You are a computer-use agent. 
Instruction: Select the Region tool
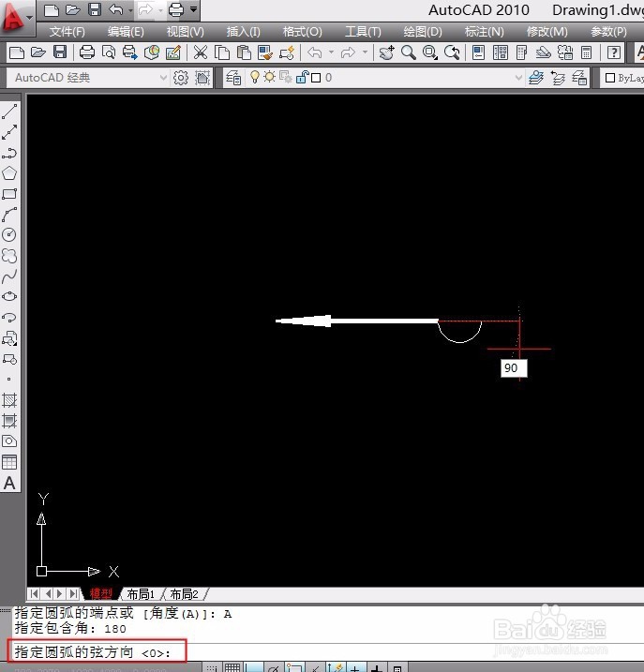click(9, 441)
